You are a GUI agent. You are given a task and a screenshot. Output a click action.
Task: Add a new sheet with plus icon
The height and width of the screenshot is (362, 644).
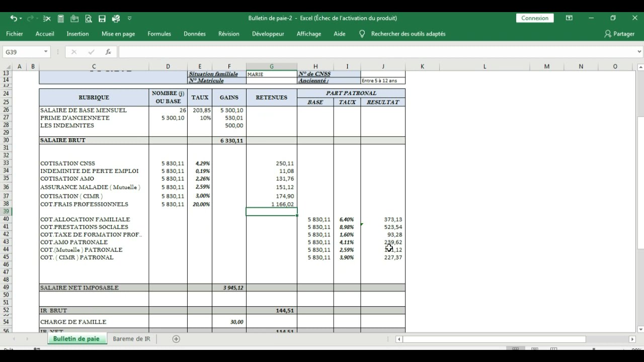click(176, 339)
